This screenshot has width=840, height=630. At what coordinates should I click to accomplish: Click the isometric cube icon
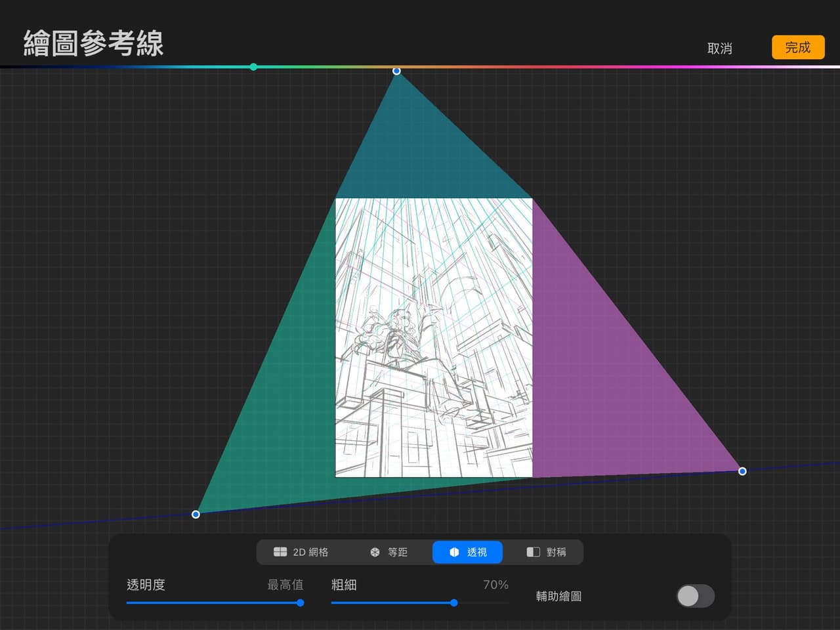[375, 552]
